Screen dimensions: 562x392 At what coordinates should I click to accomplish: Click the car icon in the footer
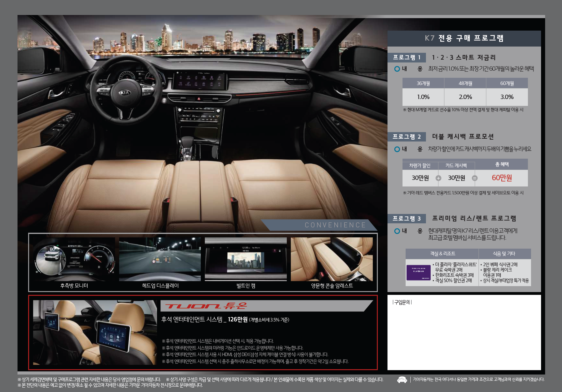[402, 380]
